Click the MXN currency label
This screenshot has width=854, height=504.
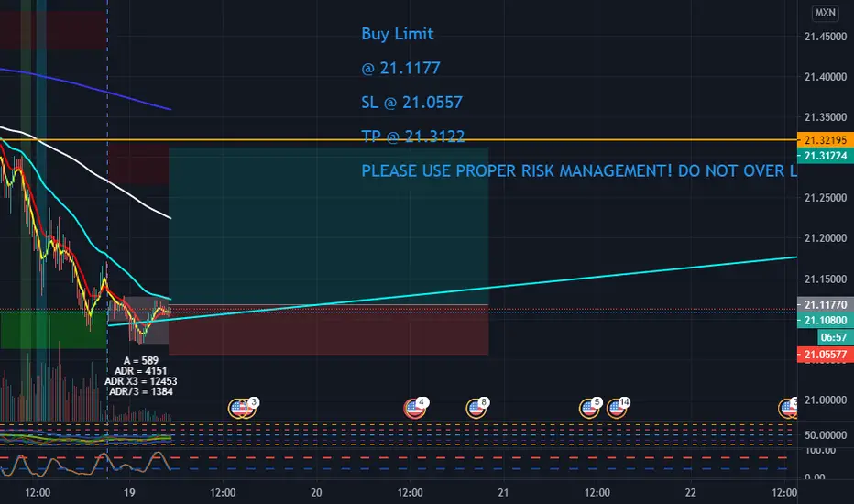tap(825, 13)
